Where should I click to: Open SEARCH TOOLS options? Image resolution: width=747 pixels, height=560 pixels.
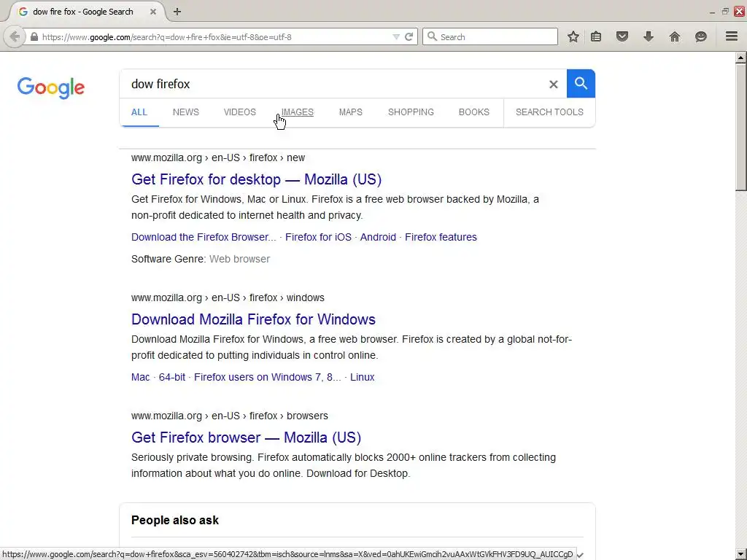pos(549,112)
